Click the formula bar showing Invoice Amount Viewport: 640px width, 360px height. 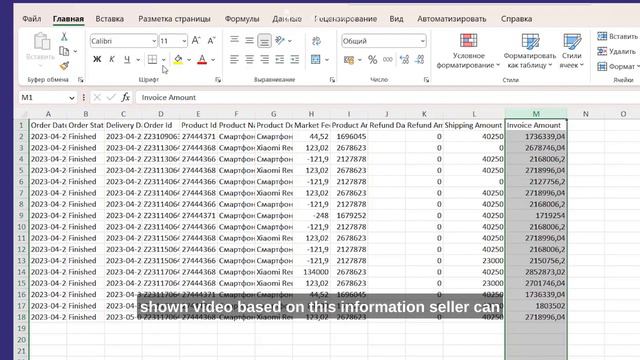pos(387,98)
